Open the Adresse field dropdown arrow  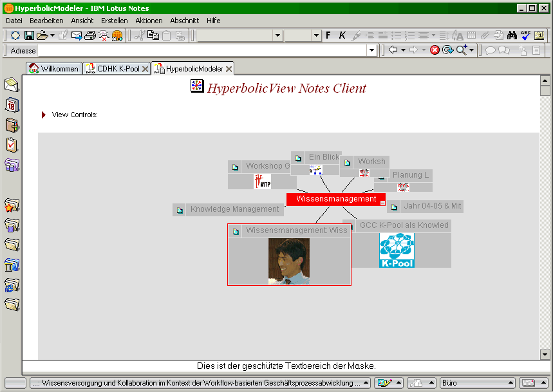tap(371, 50)
